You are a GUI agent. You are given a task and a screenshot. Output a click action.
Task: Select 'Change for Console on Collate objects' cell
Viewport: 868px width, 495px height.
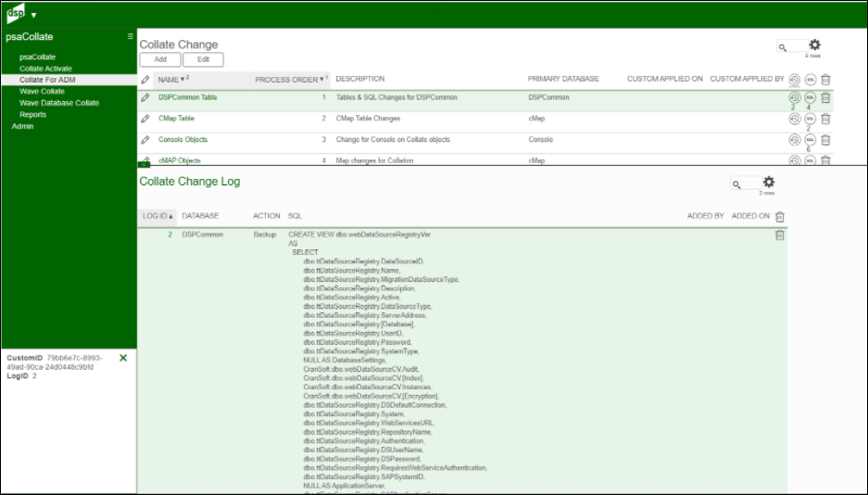393,140
